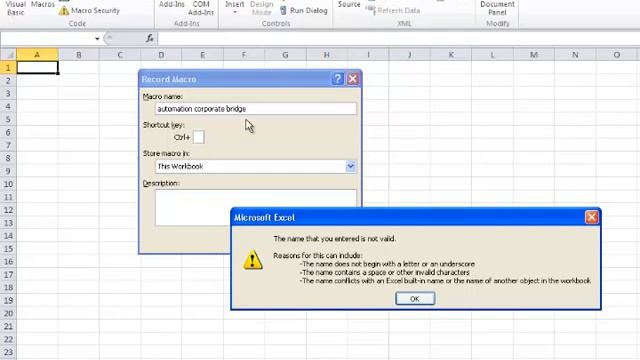Image resolution: width=640 pixels, height=360 pixels.
Task: Select column K header
Action: pos(451,54)
